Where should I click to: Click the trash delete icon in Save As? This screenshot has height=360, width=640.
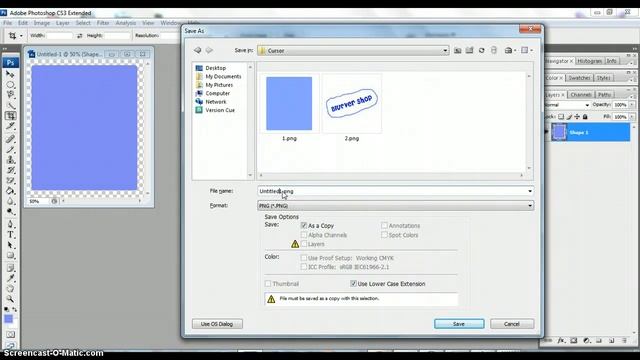tap(494, 50)
